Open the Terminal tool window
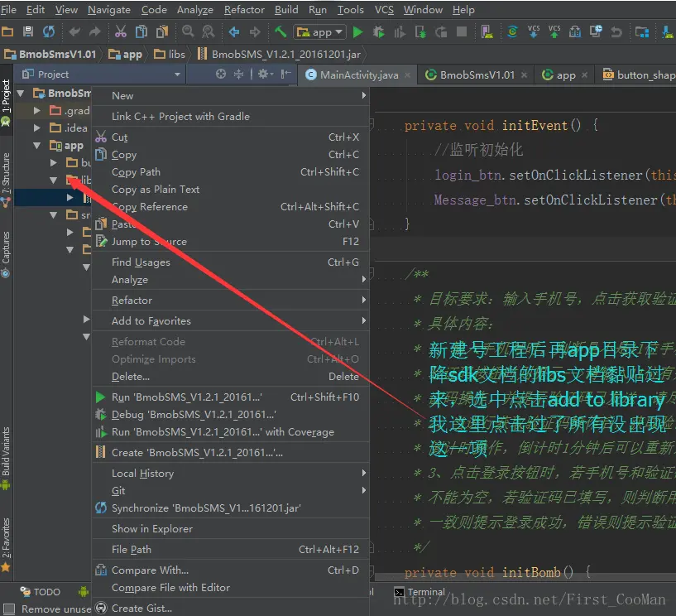The width and height of the screenshot is (676, 616). pos(425,592)
